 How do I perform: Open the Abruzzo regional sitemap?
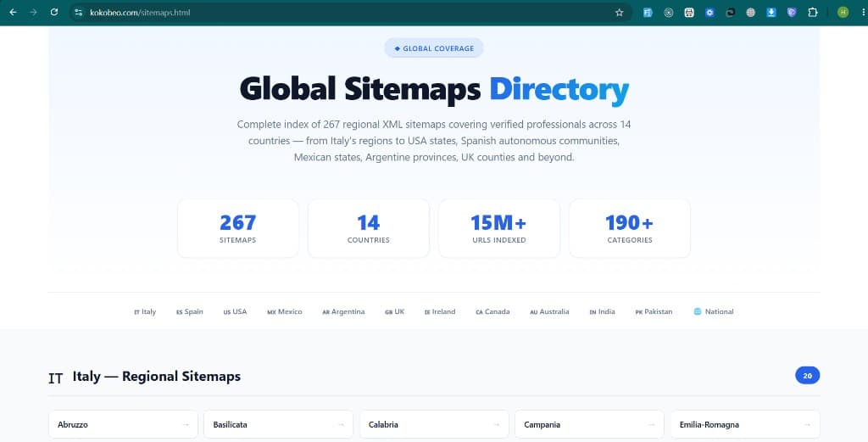123,425
